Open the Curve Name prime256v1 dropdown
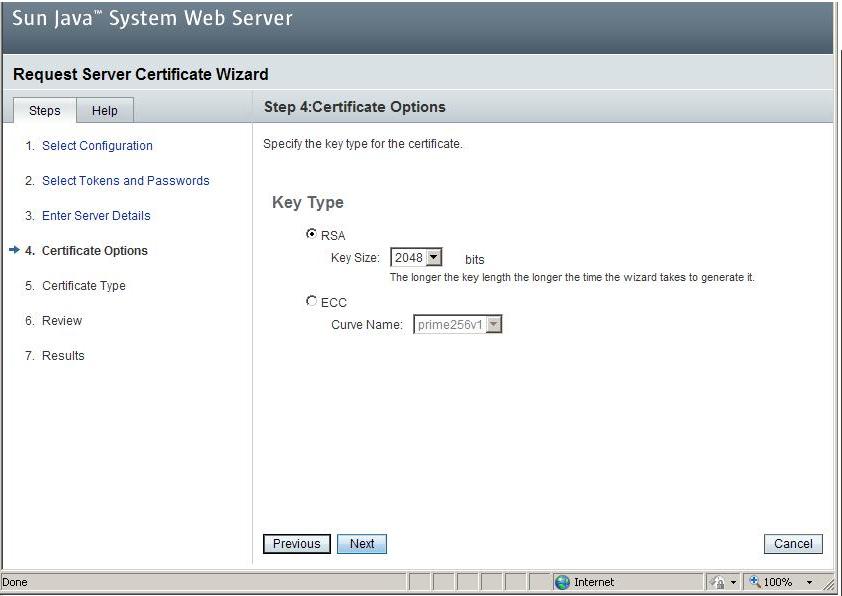Viewport: 842px width, 596px height. [x=494, y=324]
